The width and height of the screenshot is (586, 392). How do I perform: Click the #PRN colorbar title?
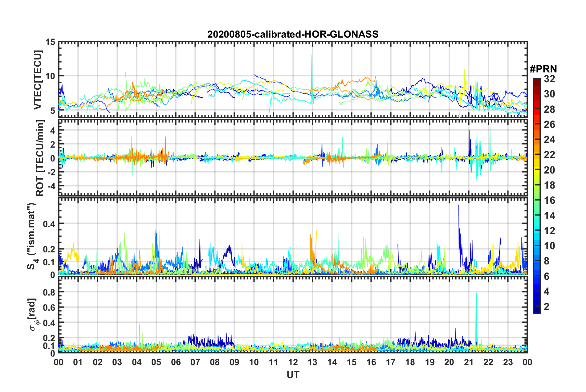pos(543,69)
